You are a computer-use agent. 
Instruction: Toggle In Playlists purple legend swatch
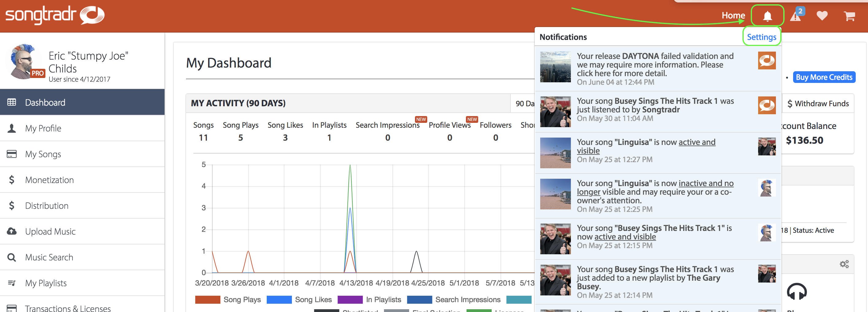350,299
